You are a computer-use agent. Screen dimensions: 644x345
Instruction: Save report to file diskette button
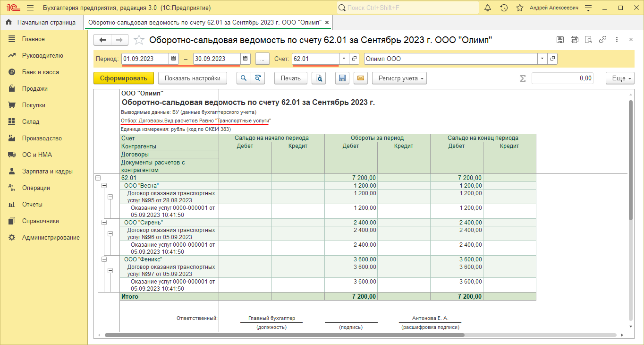(x=343, y=78)
